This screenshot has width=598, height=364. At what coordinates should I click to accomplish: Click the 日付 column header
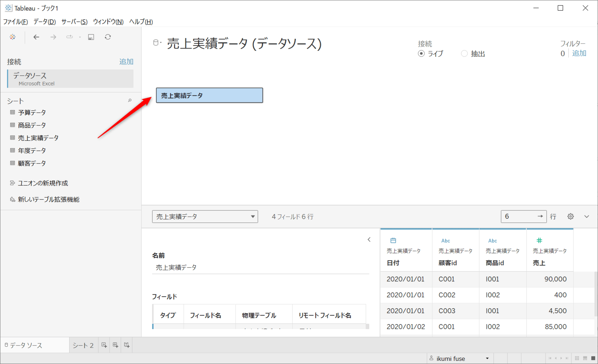coord(406,250)
